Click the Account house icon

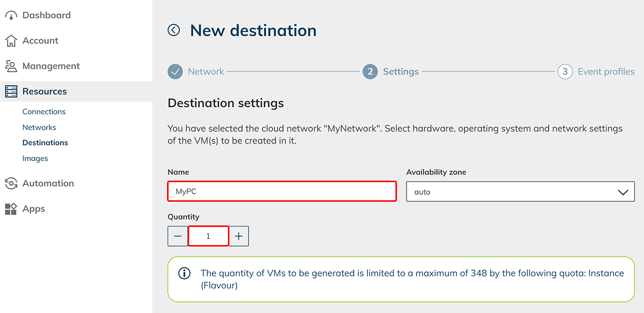tap(11, 41)
